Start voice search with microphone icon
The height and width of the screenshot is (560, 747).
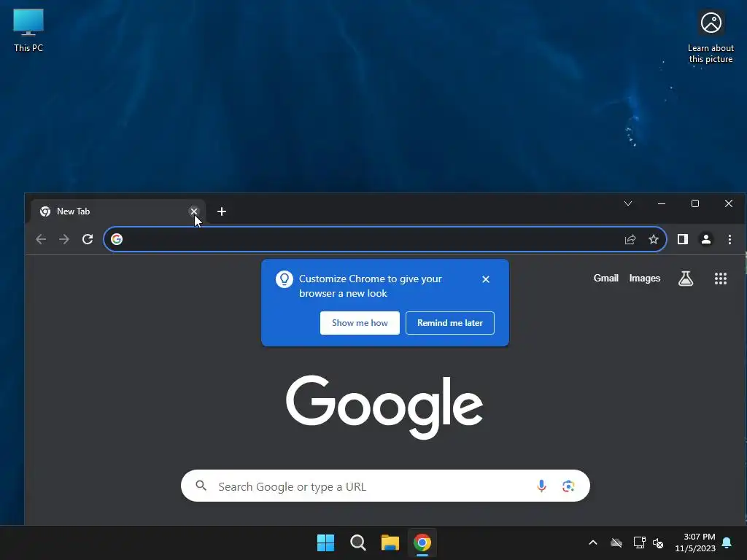(541, 486)
